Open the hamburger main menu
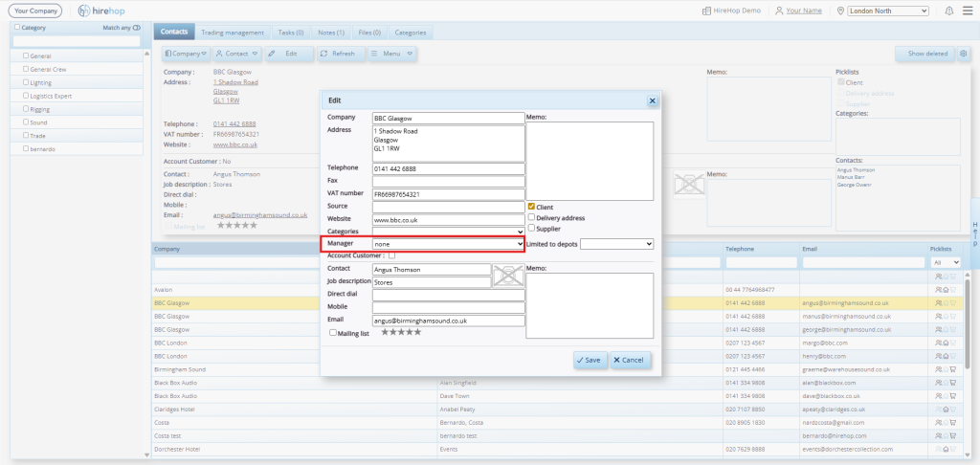Image resolution: width=980 pixels, height=465 pixels. point(968,11)
